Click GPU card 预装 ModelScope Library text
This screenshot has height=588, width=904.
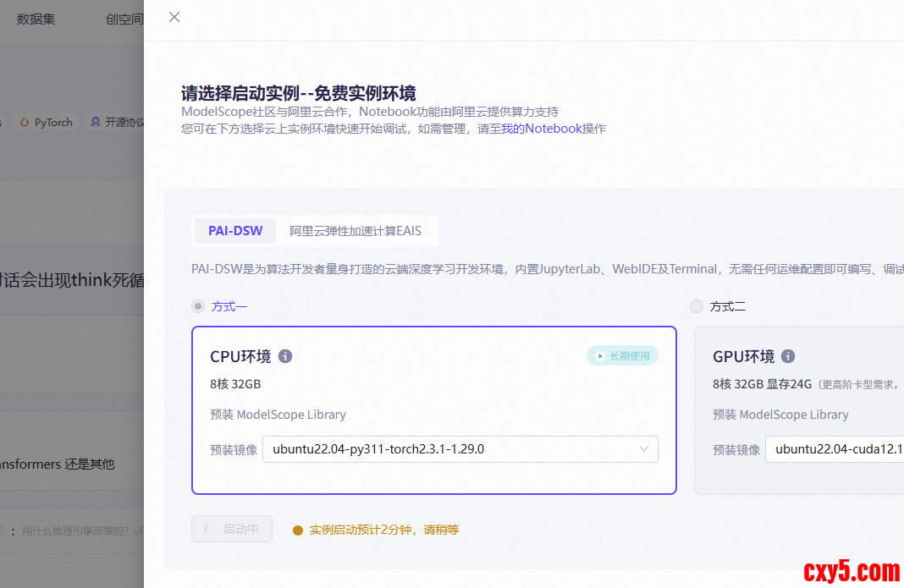pyautogui.click(x=780, y=415)
